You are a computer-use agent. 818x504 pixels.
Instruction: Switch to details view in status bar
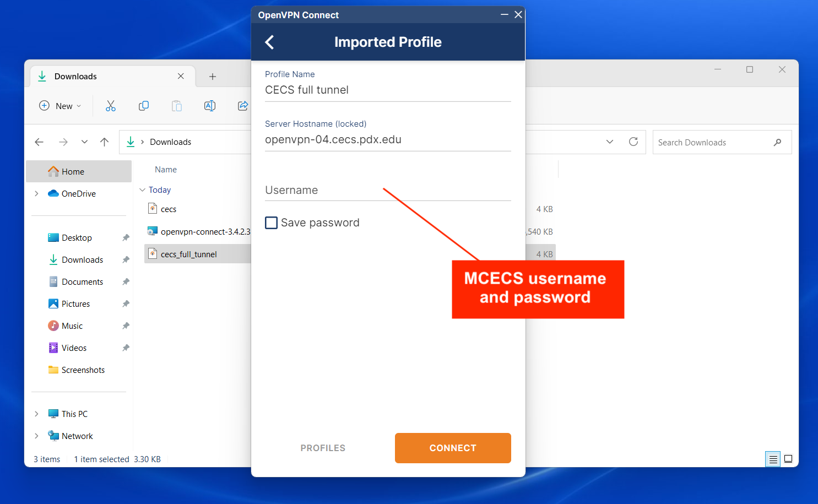tap(773, 459)
